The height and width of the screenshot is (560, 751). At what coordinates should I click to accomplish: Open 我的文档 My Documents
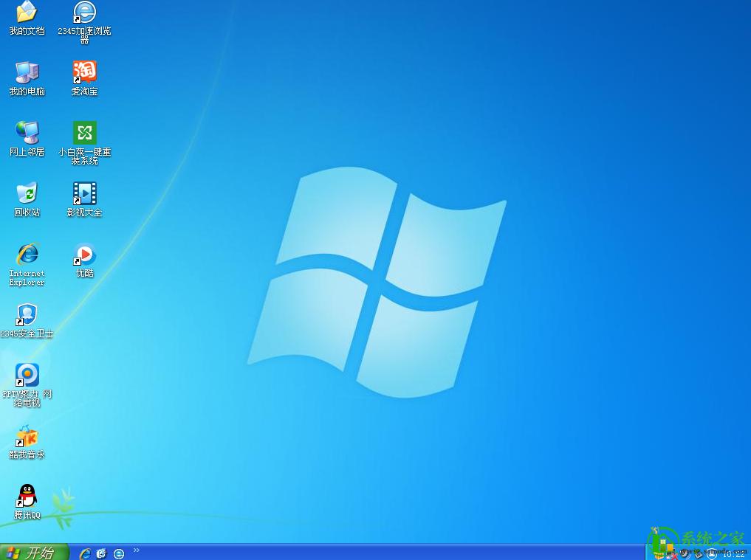[27, 13]
